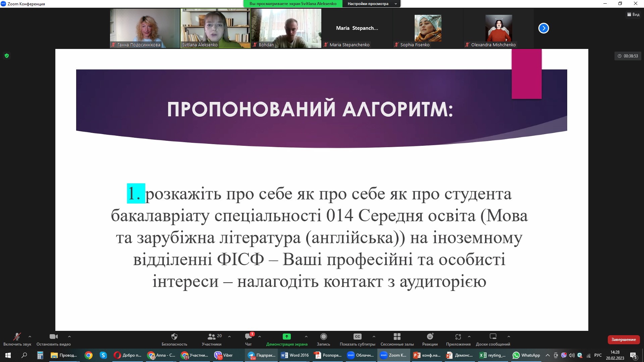Show next participants with blue arrow
This screenshot has height=362, width=644.
point(543,28)
